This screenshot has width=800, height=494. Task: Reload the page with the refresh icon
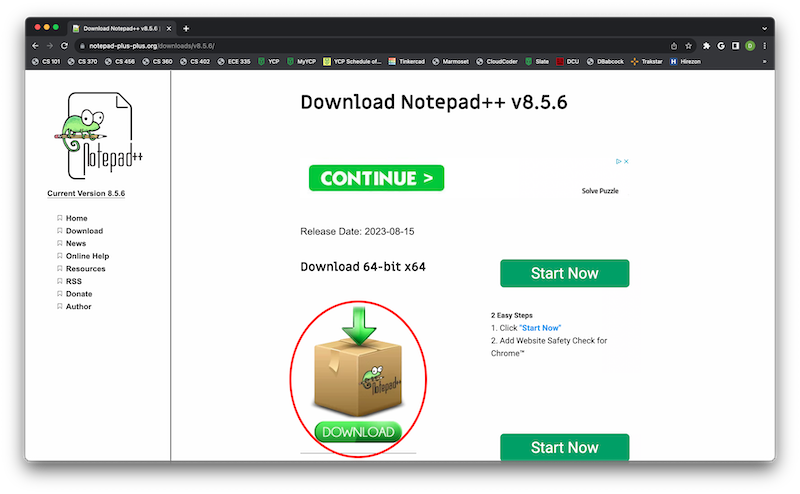[65, 46]
